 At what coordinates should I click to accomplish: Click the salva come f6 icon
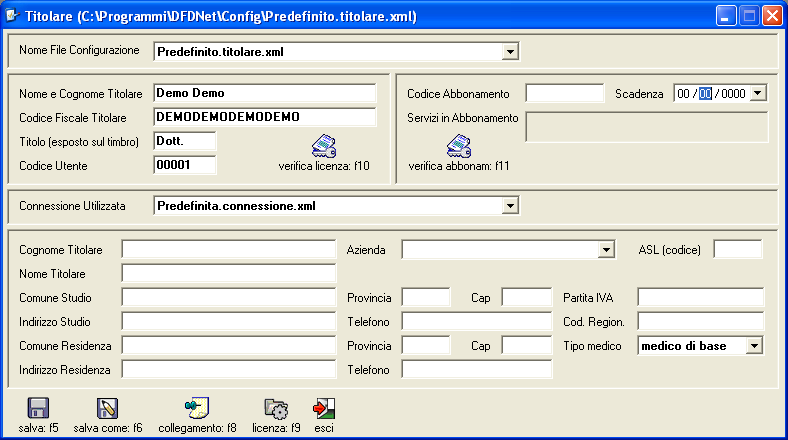coord(108,408)
